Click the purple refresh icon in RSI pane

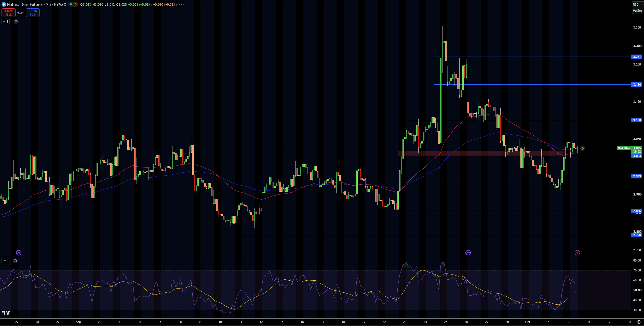click(15, 261)
